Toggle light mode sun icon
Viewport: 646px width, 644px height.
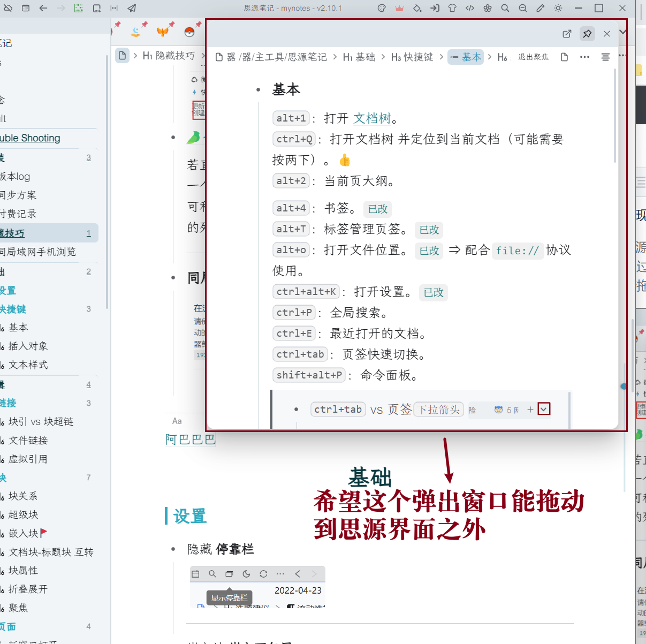(x=558, y=8)
